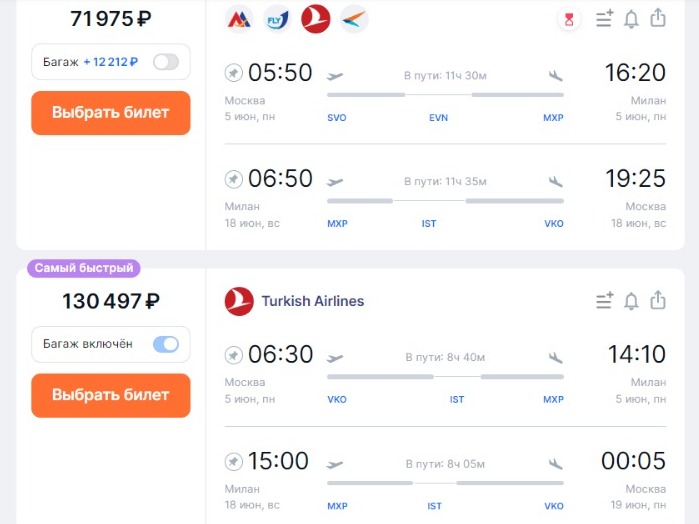Image resolution: width=699 pixels, height=524 pixels.
Task: Click the EVN layover airport code
Action: [x=438, y=118]
